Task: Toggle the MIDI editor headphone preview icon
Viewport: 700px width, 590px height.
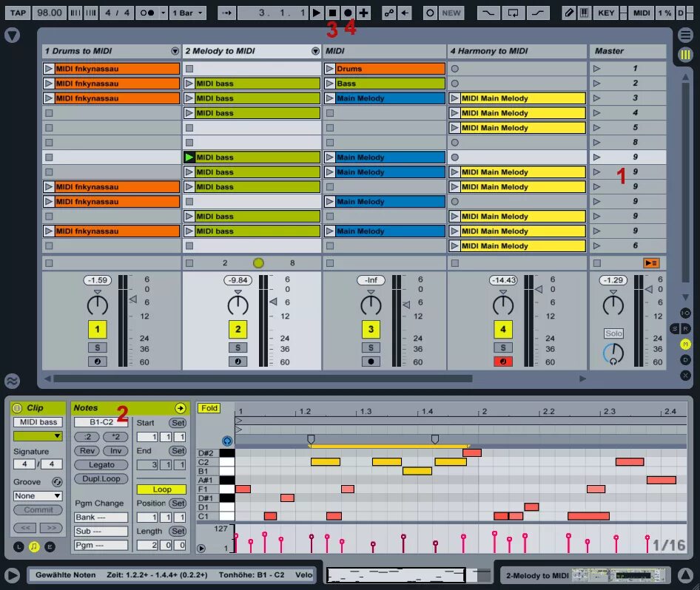Action: [227, 441]
